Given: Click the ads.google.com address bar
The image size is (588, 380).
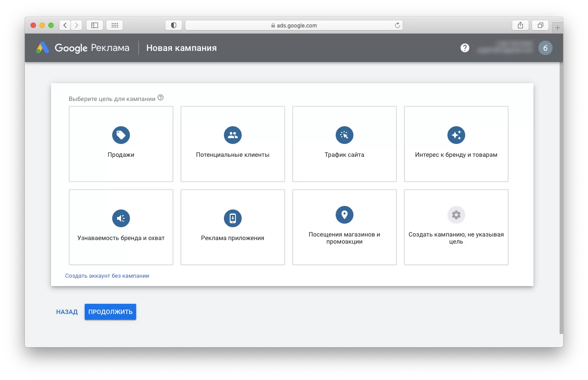Looking at the screenshot, I should pyautogui.click(x=294, y=25).
